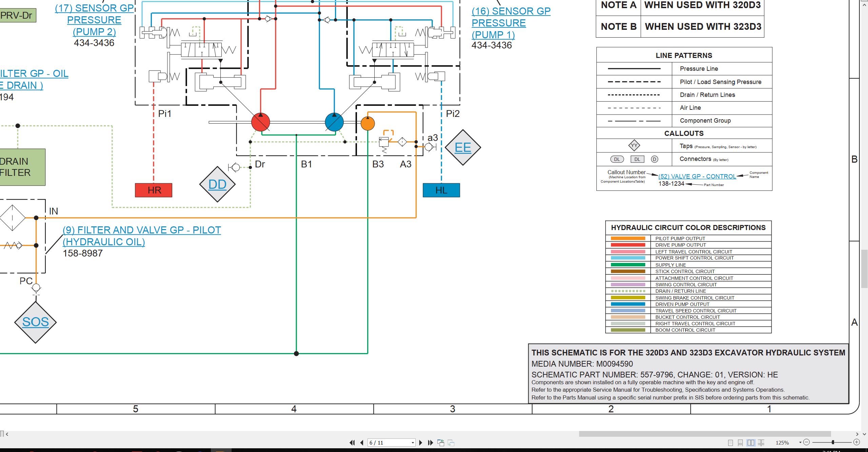
Task: Open the Filter GP - Oil drain link
Action: click(34, 79)
